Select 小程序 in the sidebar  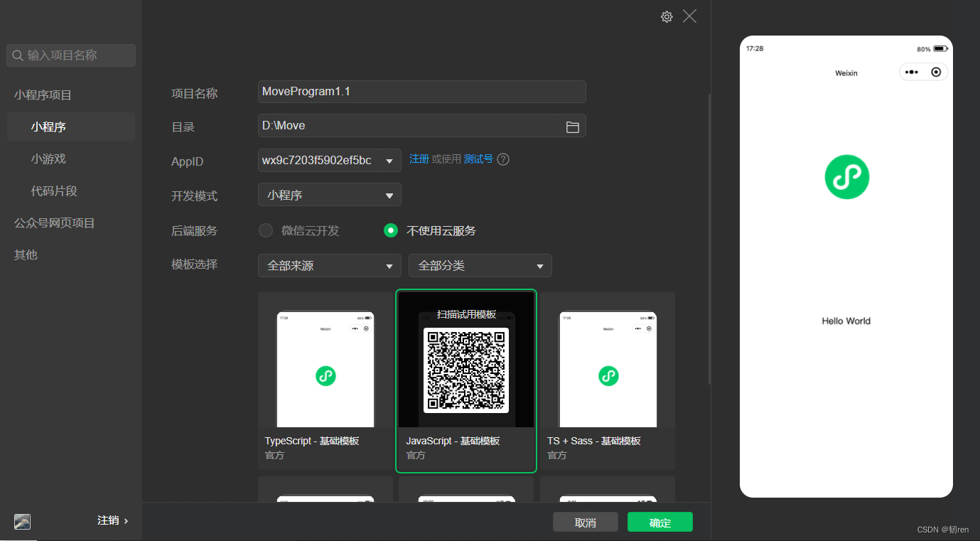point(71,127)
